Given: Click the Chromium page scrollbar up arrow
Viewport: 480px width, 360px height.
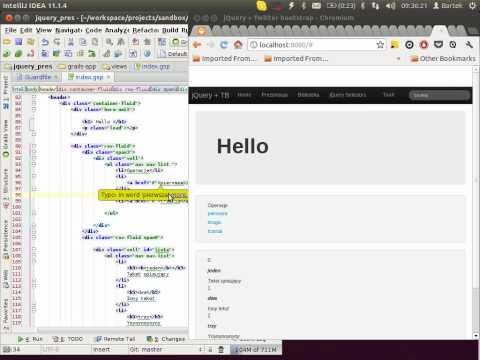Looking at the screenshot, I should tap(476, 70).
